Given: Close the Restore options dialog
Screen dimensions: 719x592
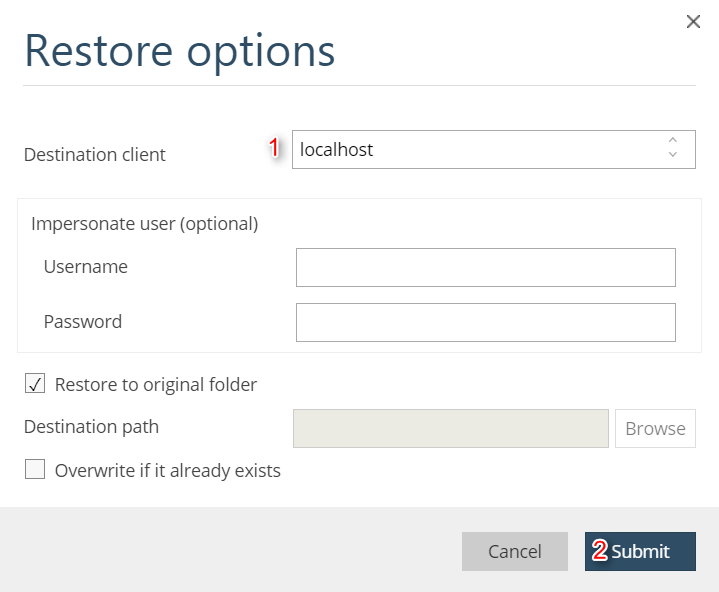Looking at the screenshot, I should [693, 22].
